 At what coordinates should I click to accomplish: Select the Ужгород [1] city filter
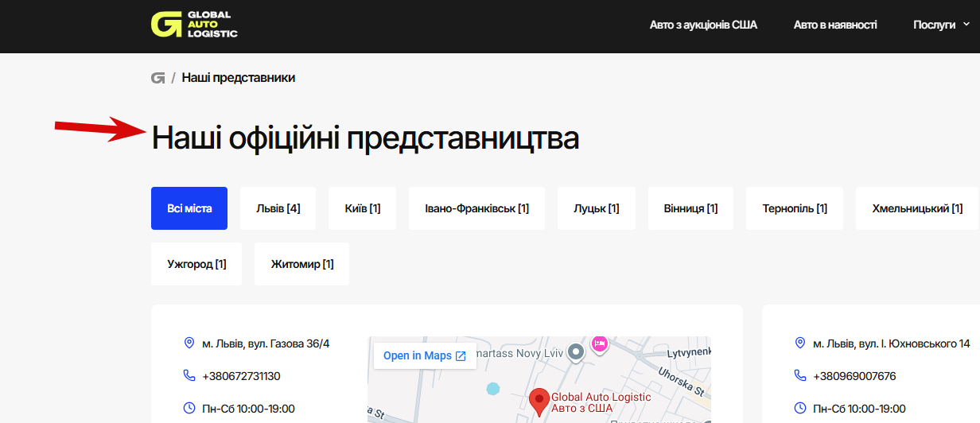click(196, 264)
